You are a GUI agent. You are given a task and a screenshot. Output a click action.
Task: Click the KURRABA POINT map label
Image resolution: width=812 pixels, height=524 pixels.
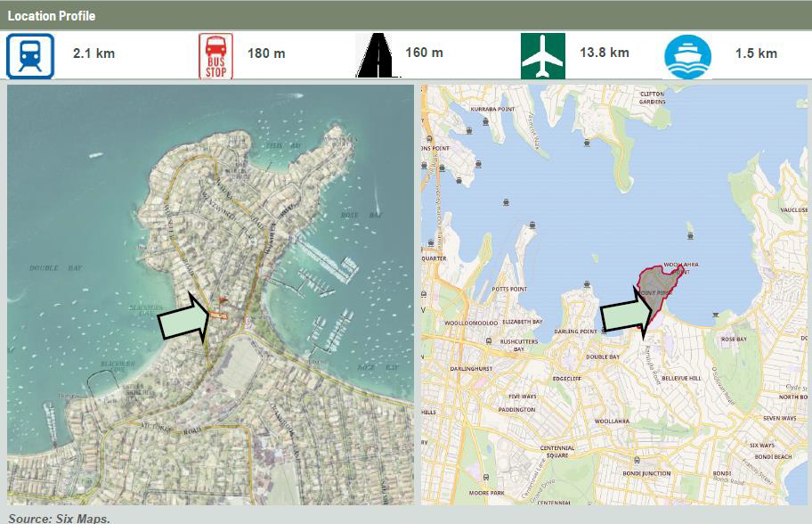(x=492, y=110)
